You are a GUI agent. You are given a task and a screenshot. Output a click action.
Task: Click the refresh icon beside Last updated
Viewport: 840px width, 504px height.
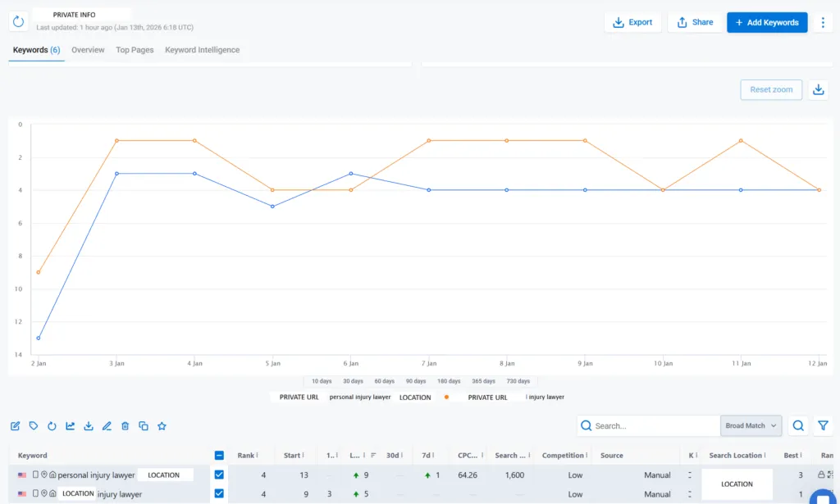tap(19, 21)
